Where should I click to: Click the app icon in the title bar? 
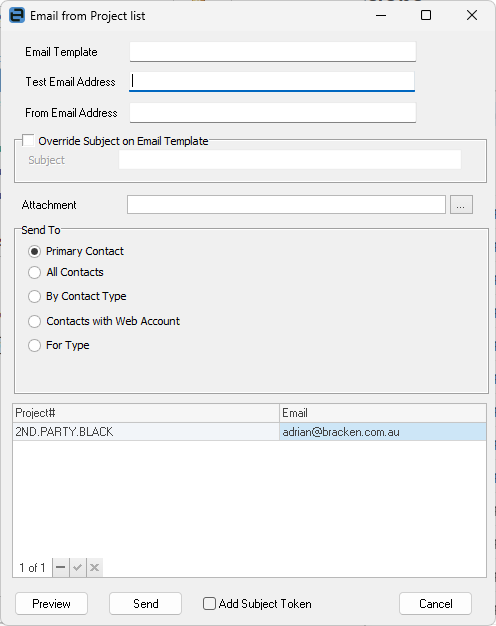(17, 16)
